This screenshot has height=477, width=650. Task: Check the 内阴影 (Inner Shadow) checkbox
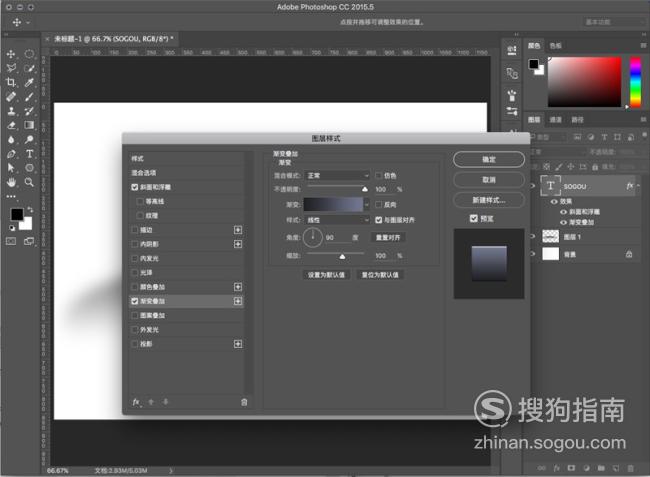[135, 244]
